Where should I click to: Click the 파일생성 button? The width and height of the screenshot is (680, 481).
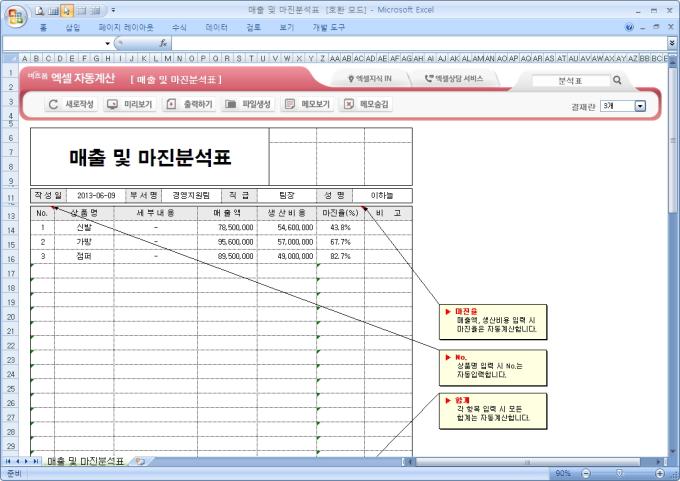(248, 104)
